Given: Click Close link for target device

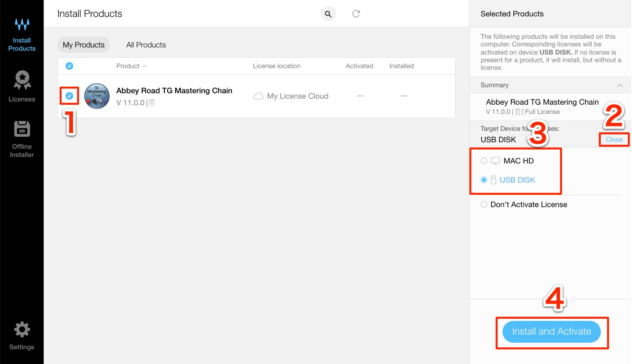Looking at the screenshot, I should (x=614, y=140).
